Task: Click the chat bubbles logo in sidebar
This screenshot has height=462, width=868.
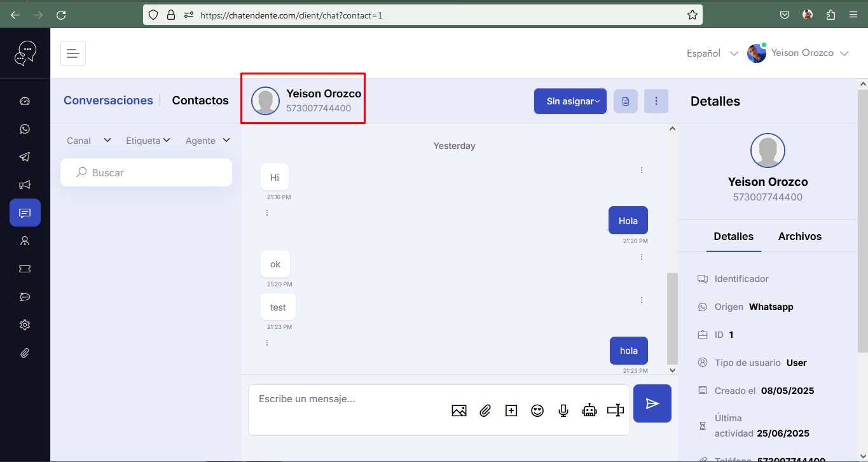Action: point(25,53)
